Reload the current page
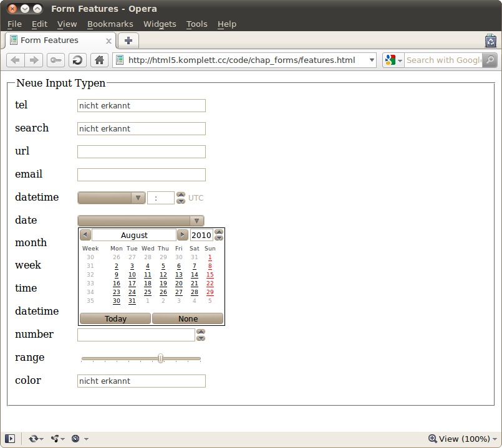Viewport: 502px width, 448px height. click(77, 60)
